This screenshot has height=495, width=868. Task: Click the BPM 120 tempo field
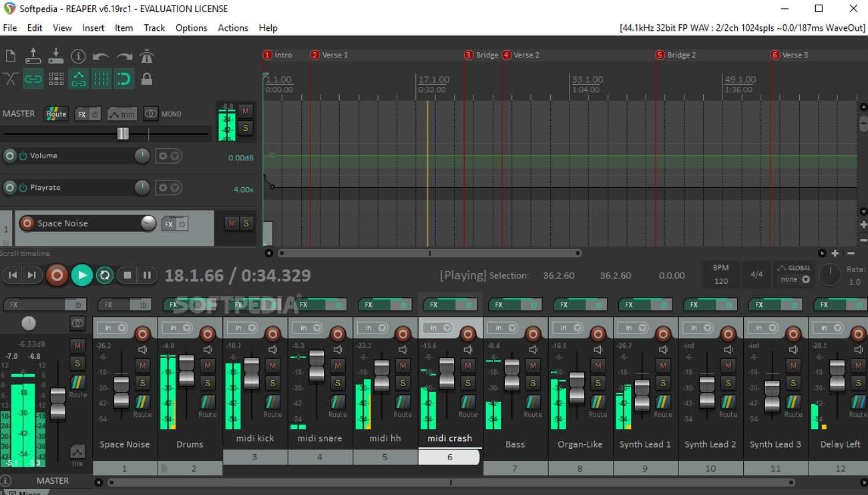point(721,275)
